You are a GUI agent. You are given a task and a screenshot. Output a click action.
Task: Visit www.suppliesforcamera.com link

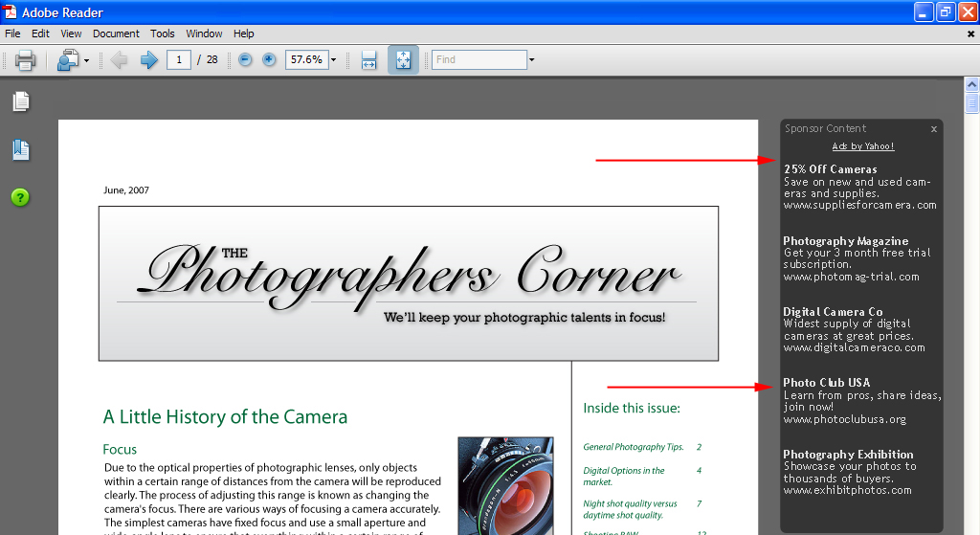pyautogui.click(x=860, y=205)
